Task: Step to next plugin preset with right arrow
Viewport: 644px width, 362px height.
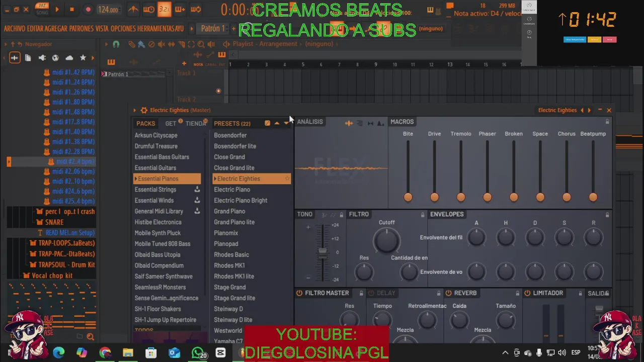Action: pos(589,110)
